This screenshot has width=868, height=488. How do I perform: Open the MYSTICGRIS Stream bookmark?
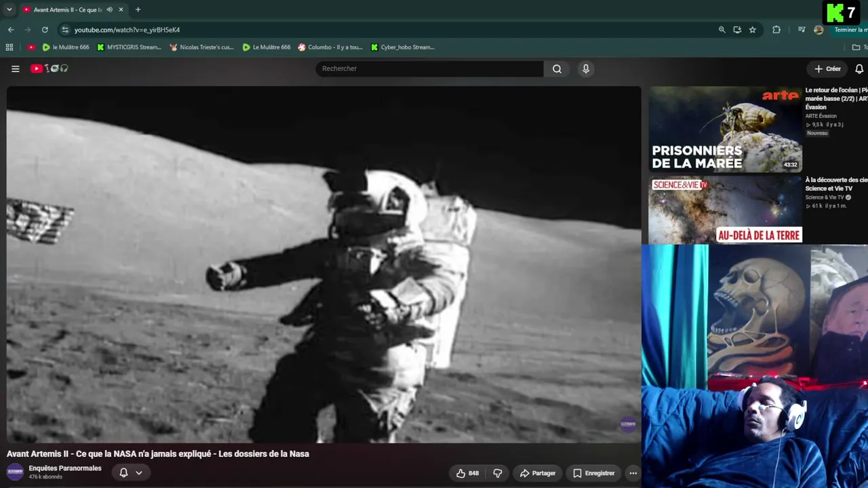pos(129,47)
